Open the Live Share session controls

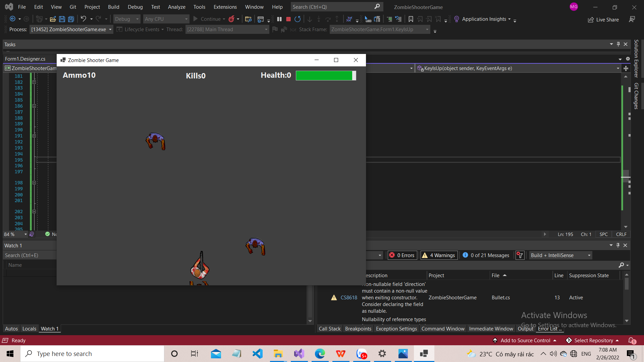tap(603, 19)
